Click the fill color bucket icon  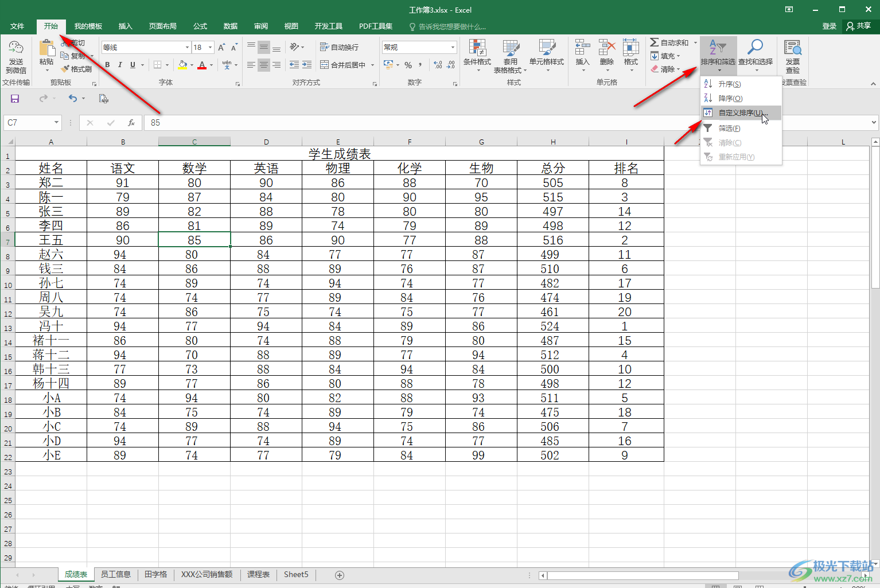(182, 65)
